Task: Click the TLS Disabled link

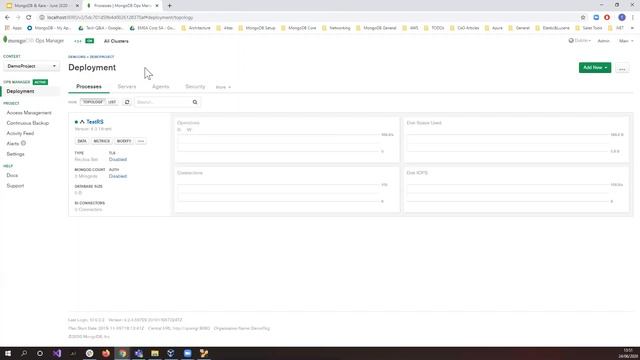Action: coord(118,159)
